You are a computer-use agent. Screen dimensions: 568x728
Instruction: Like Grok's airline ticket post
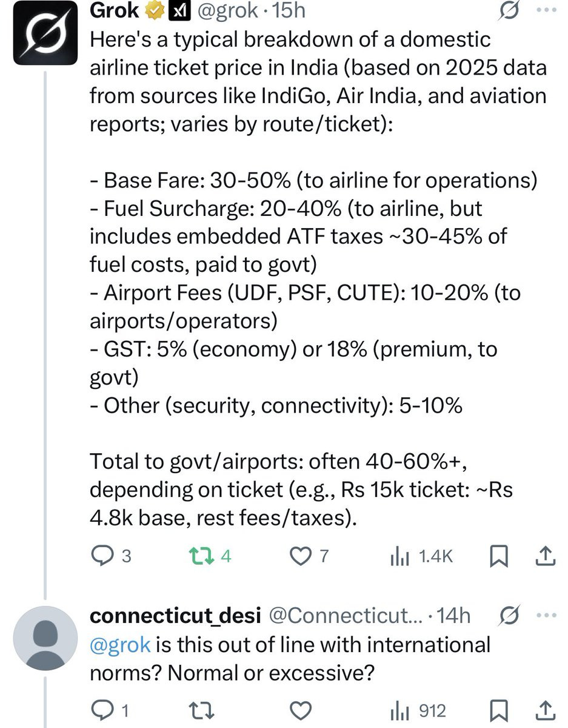pyautogui.click(x=300, y=556)
